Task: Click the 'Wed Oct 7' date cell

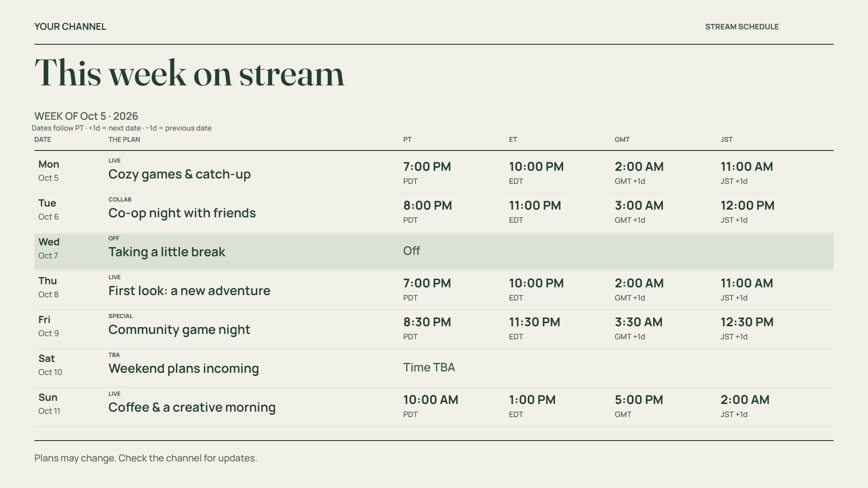Action: [49, 248]
